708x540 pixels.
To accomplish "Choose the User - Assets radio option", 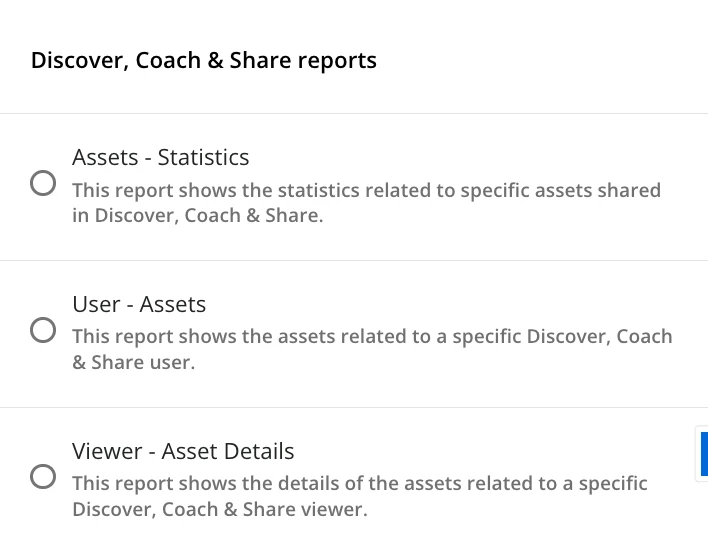I will pyautogui.click(x=42, y=331).
